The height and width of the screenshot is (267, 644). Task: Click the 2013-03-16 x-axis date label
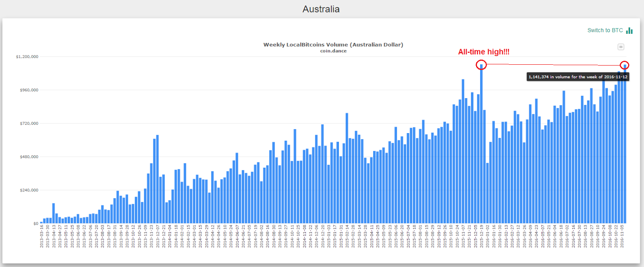(x=41, y=236)
